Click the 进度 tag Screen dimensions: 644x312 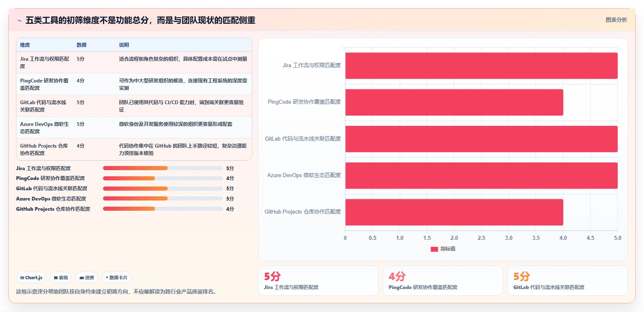pos(87,278)
